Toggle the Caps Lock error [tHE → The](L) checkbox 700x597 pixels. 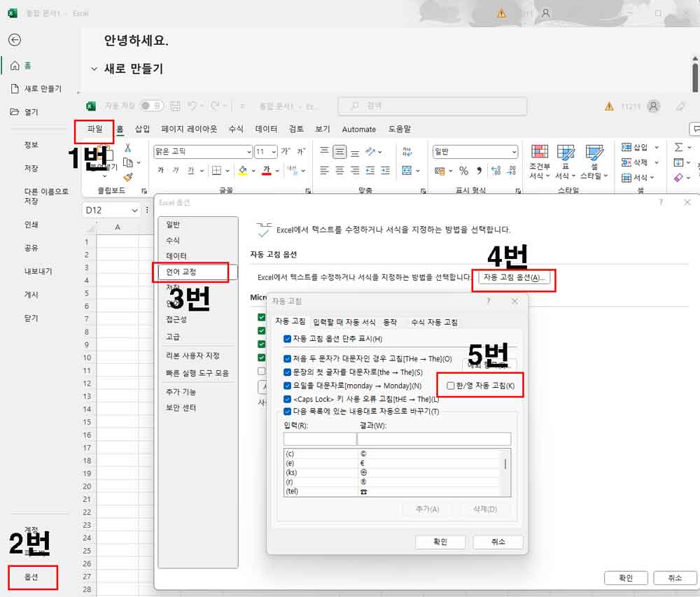click(x=288, y=399)
